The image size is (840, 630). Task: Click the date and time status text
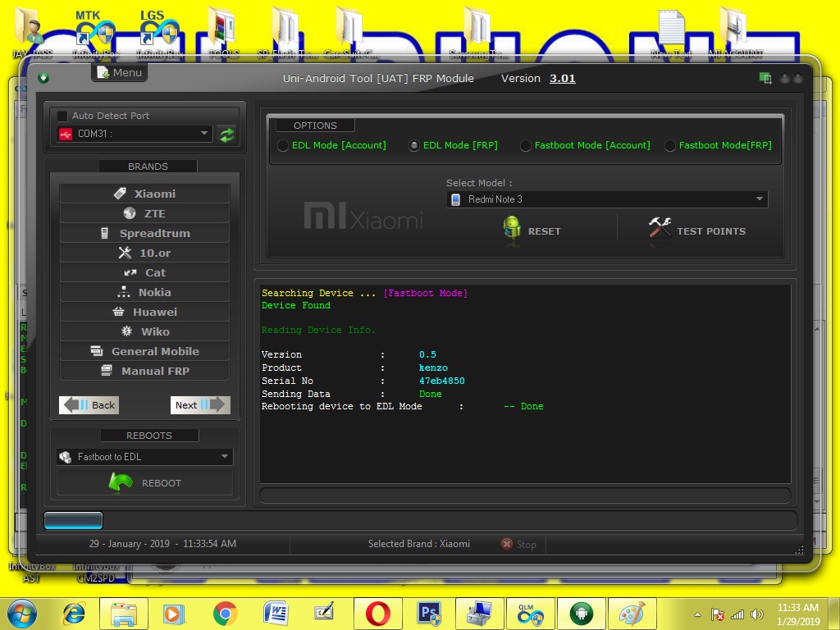(162, 544)
